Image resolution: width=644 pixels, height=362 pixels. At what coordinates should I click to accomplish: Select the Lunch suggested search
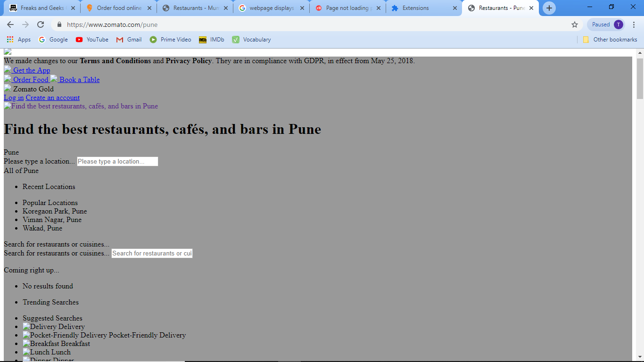point(47,352)
